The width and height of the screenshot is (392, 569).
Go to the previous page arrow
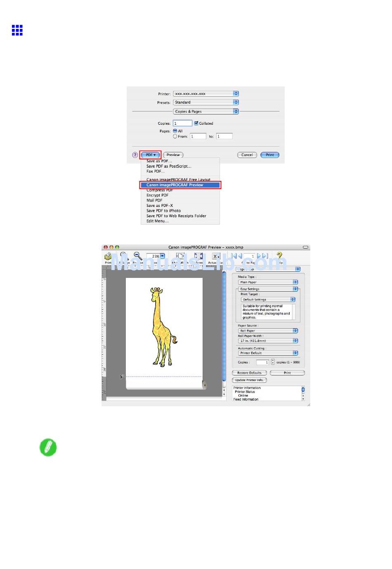pyautogui.click(x=240, y=256)
